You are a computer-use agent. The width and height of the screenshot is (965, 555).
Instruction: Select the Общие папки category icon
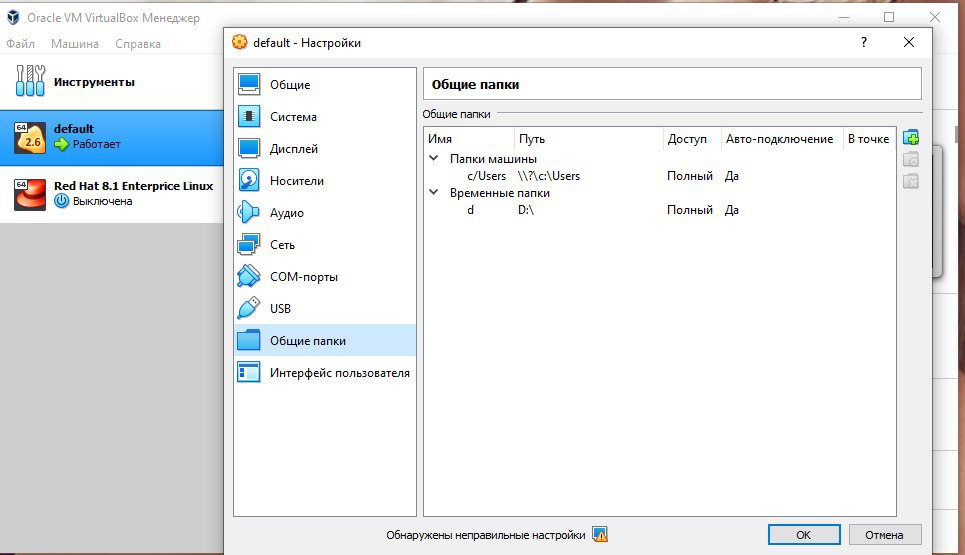[249, 340]
